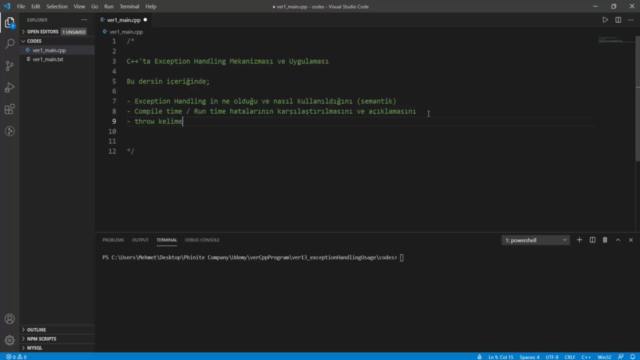Click the Win32 configuration status item
This screenshot has width=640, height=360.
(x=604, y=357)
